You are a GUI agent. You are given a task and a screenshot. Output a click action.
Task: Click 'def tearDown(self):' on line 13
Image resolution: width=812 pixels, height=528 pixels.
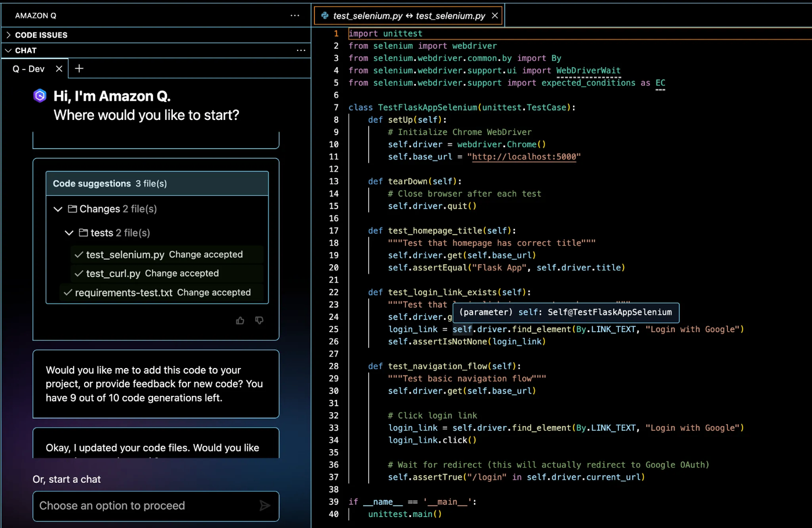415,181
